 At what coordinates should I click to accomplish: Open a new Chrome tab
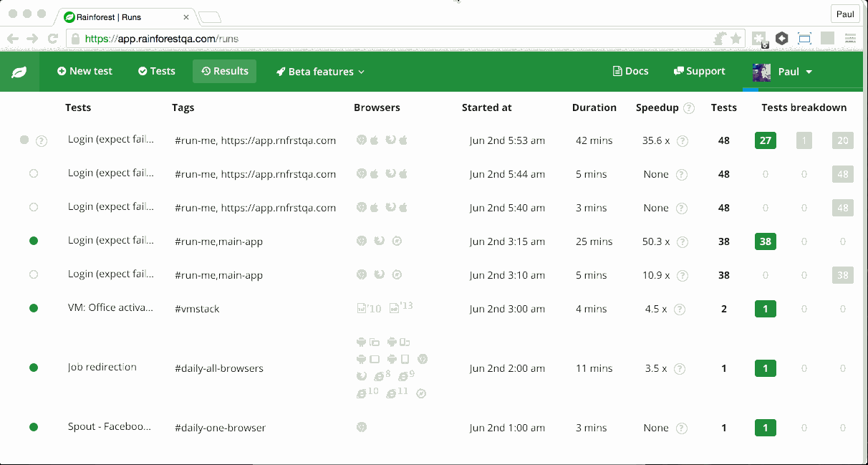pyautogui.click(x=209, y=16)
